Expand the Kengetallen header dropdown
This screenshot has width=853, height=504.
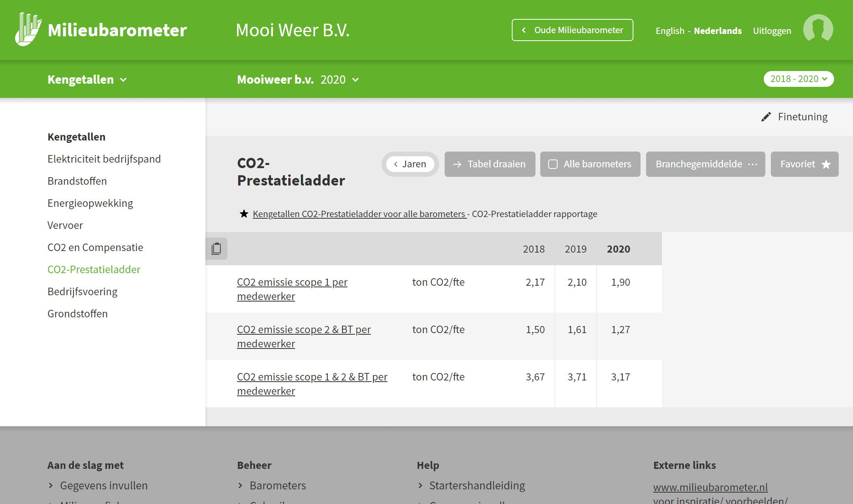tap(87, 80)
